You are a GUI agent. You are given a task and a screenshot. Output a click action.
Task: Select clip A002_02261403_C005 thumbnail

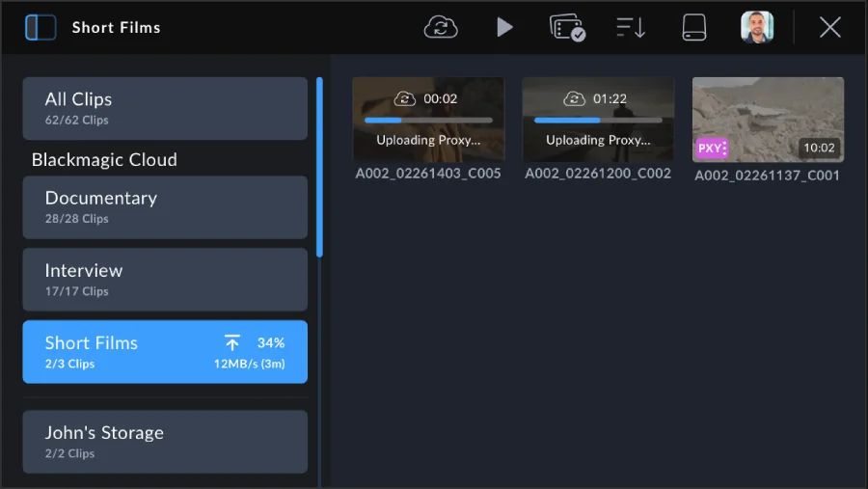[428, 119]
